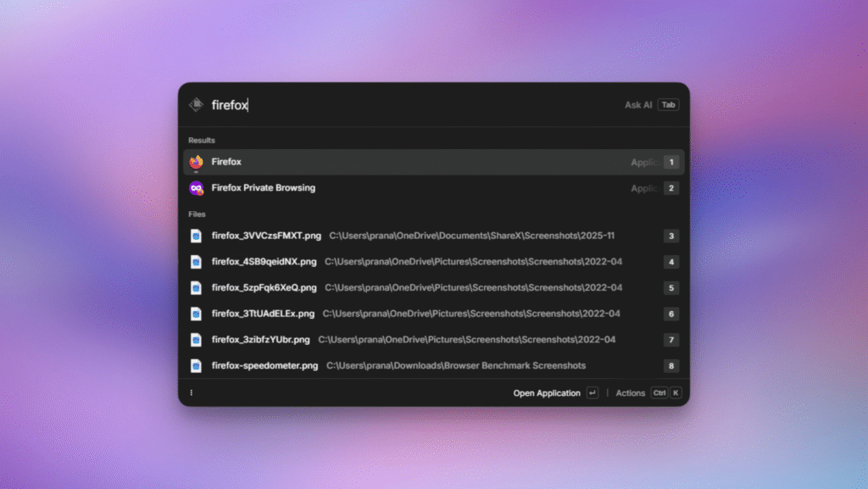The height and width of the screenshot is (489, 868).
Task: Click file icon beside firefox-speedometer.png
Action: click(x=196, y=366)
